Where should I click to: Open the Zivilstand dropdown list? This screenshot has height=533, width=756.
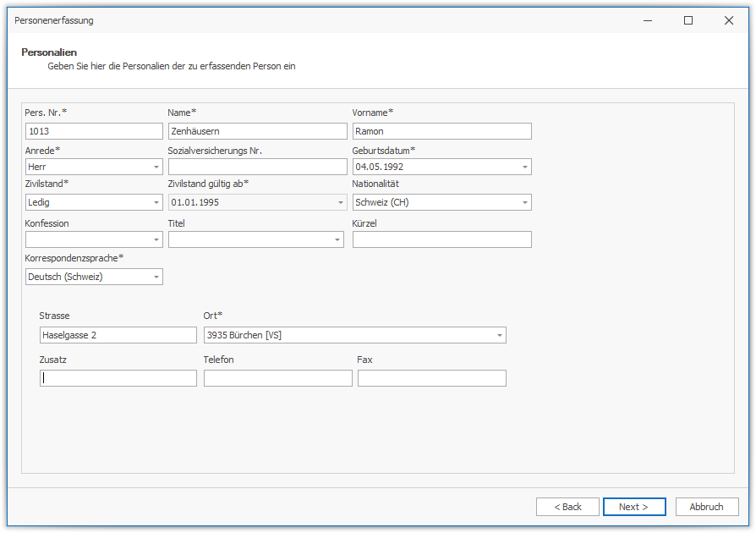point(156,203)
